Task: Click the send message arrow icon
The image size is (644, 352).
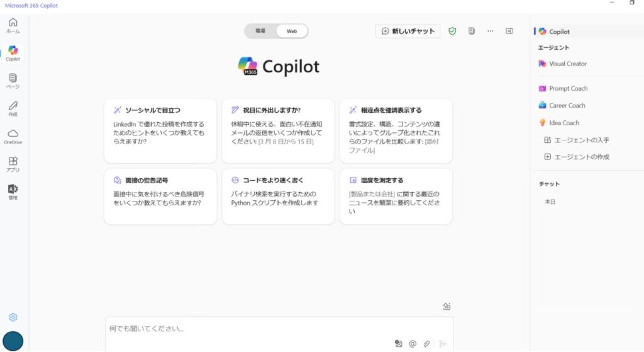Action: click(442, 344)
